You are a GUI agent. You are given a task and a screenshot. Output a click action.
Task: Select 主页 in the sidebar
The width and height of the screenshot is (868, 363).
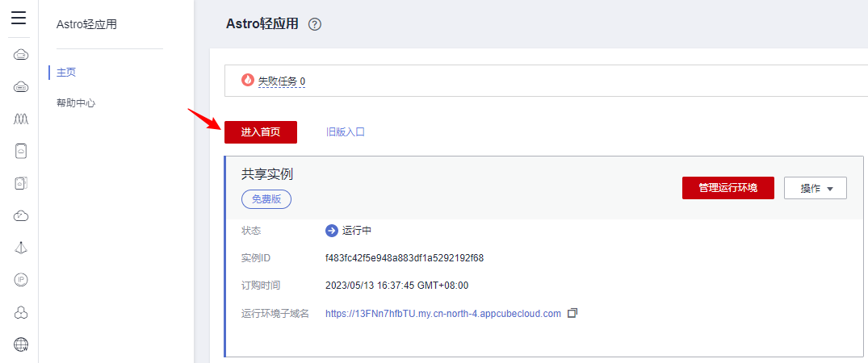(66, 73)
